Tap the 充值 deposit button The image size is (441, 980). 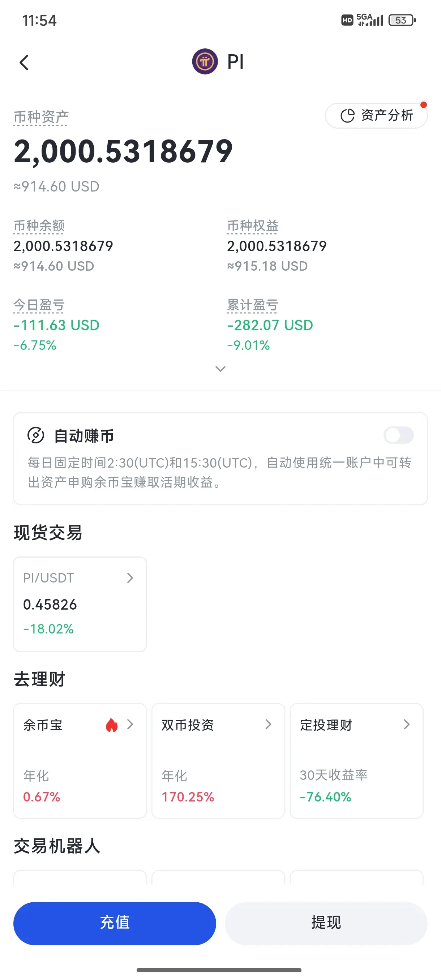(115, 923)
